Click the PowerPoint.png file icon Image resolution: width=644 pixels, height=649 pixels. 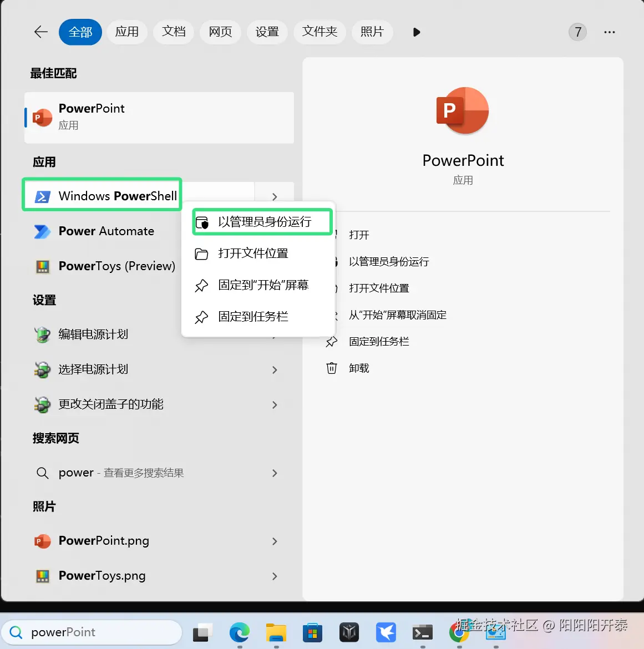click(x=42, y=541)
